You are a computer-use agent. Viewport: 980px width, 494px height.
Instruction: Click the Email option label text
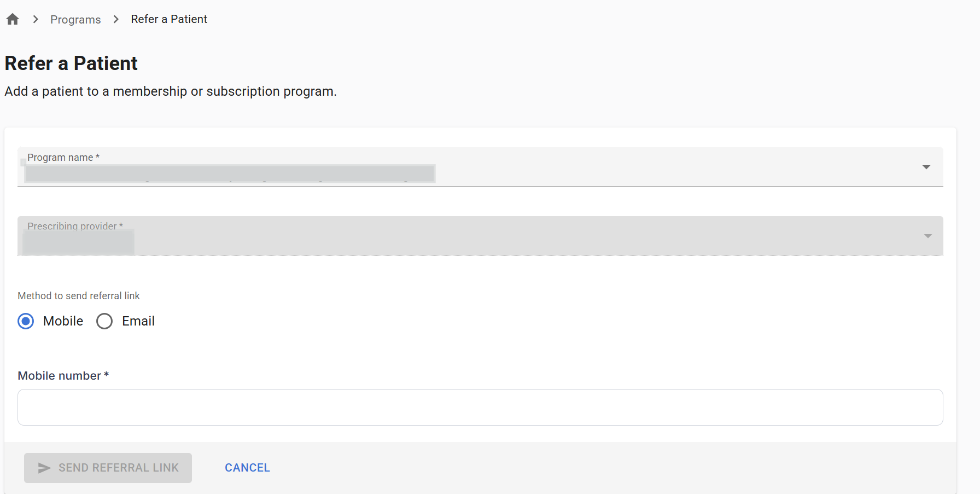[x=138, y=321]
